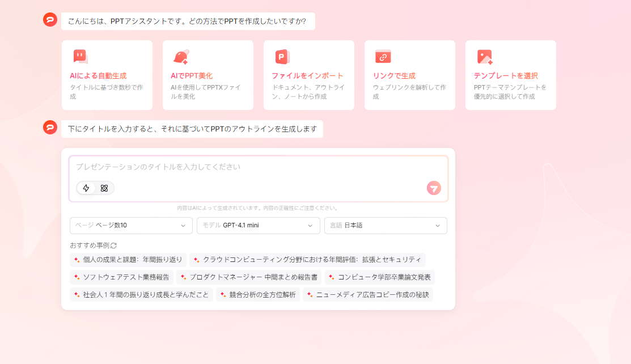This screenshot has height=364, width=631.
Task: Click the AIによる自動生成 card icon
Action: pos(80,57)
